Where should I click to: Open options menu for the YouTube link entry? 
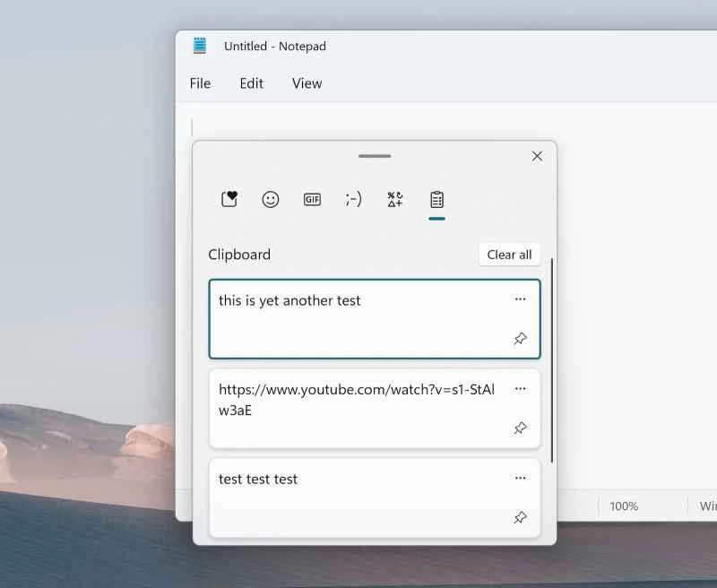point(521,389)
